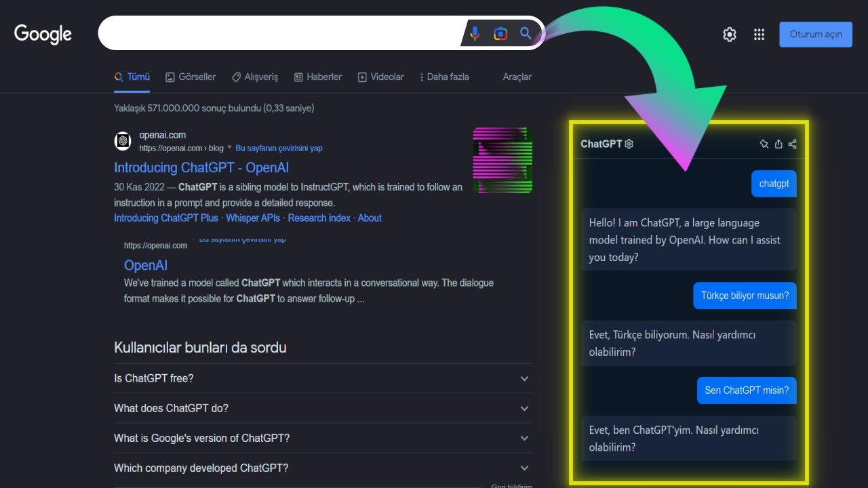The image size is (868, 488).
Task: Click the share icon in ChatGPT panel
Action: (793, 144)
